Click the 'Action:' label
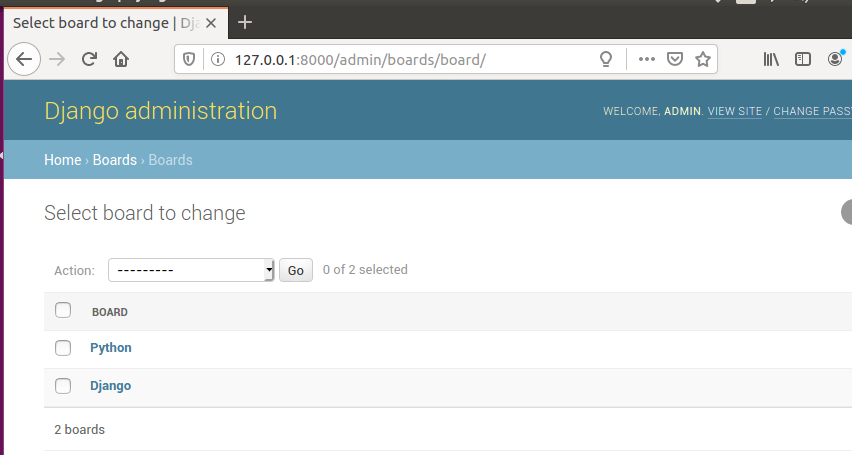Screen dimensions: 852x455 click(x=74, y=271)
